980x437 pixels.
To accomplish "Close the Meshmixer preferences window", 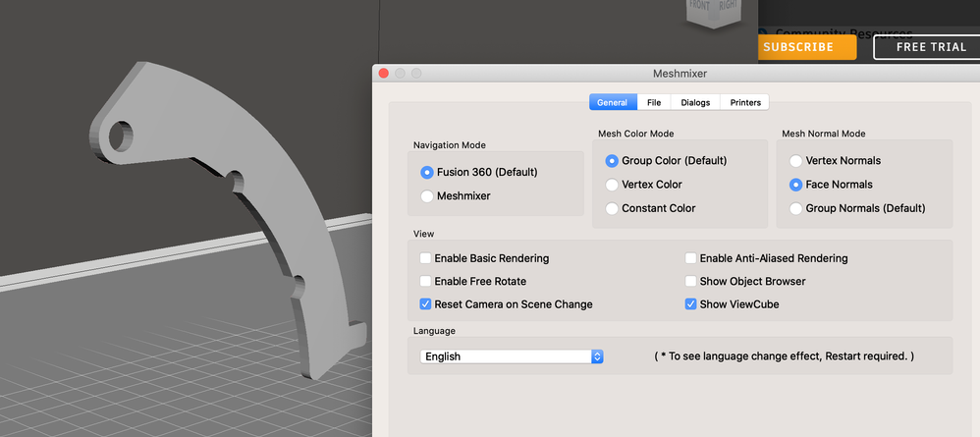I will pos(384,73).
